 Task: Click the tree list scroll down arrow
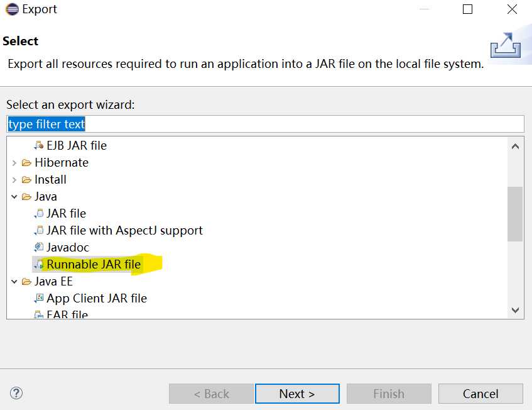[515, 310]
